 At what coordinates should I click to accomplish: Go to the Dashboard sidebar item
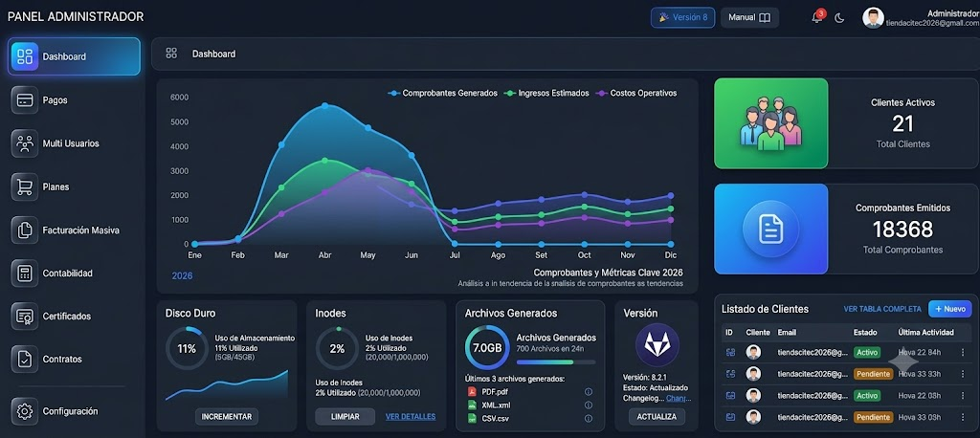tap(75, 56)
